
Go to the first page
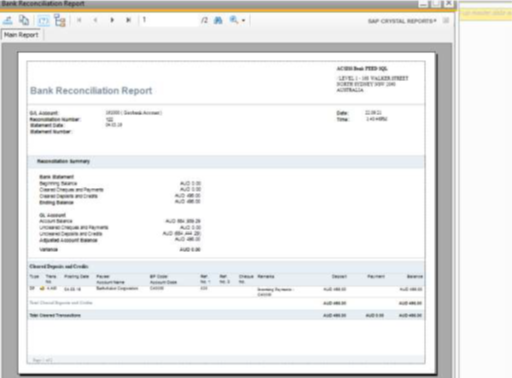coord(79,20)
